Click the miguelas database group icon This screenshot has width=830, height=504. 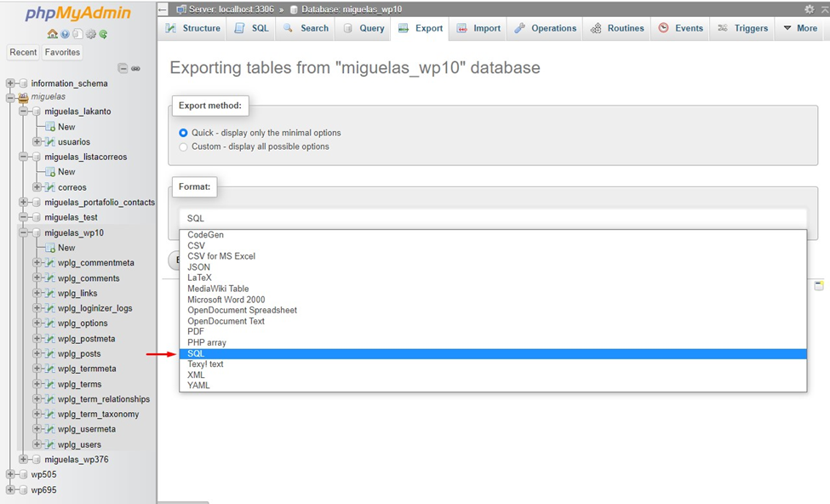[23, 97]
